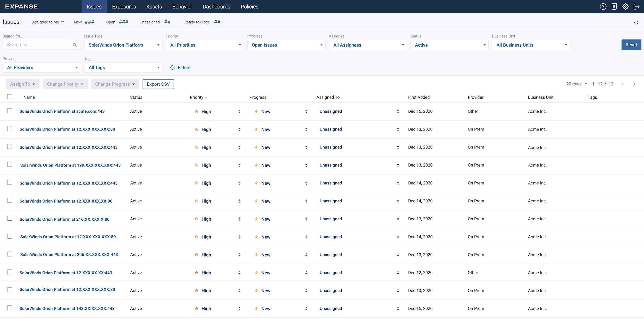Check the 206.XX.XXX.XXX:443 issue row
644x322 pixels.
point(10,254)
